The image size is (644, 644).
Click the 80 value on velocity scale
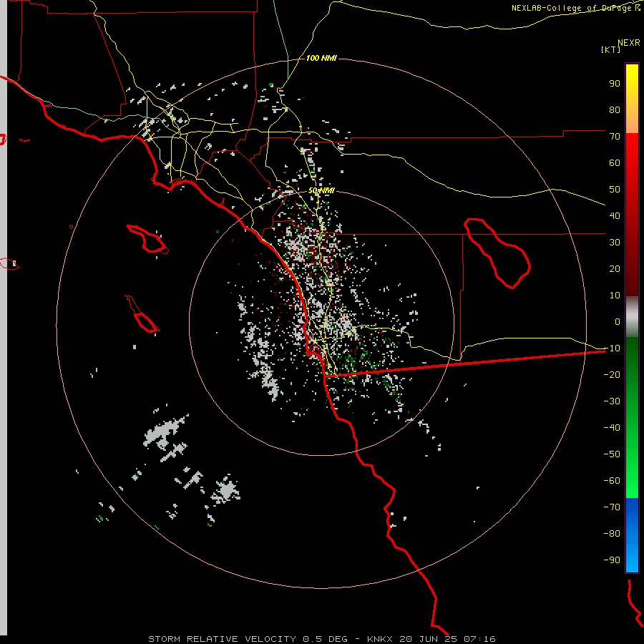615,110
